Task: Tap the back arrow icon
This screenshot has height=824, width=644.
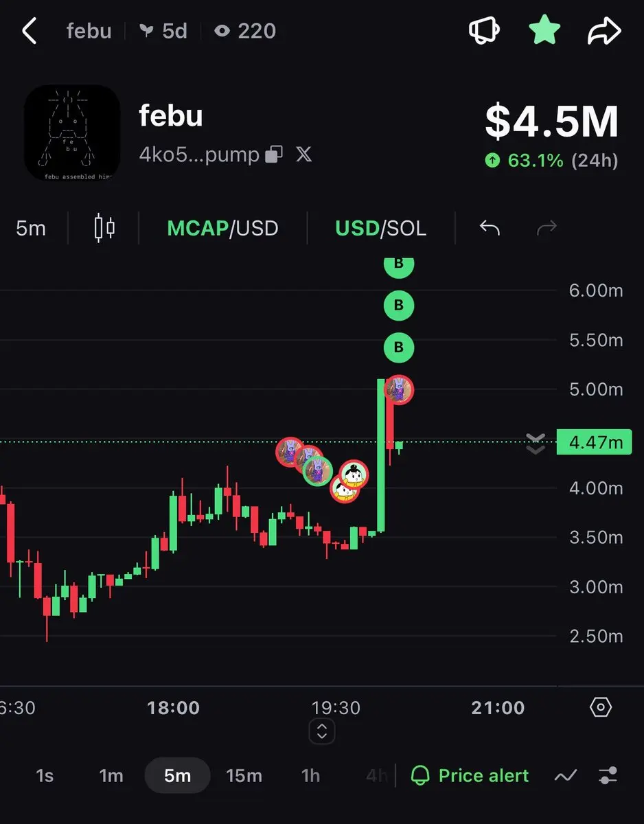Action: (29, 31)
